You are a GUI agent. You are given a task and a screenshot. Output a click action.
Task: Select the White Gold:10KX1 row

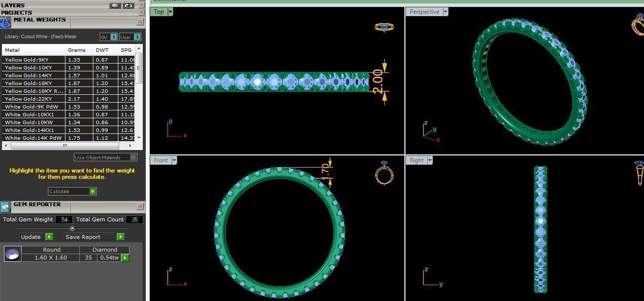click(x=69, y=114)
